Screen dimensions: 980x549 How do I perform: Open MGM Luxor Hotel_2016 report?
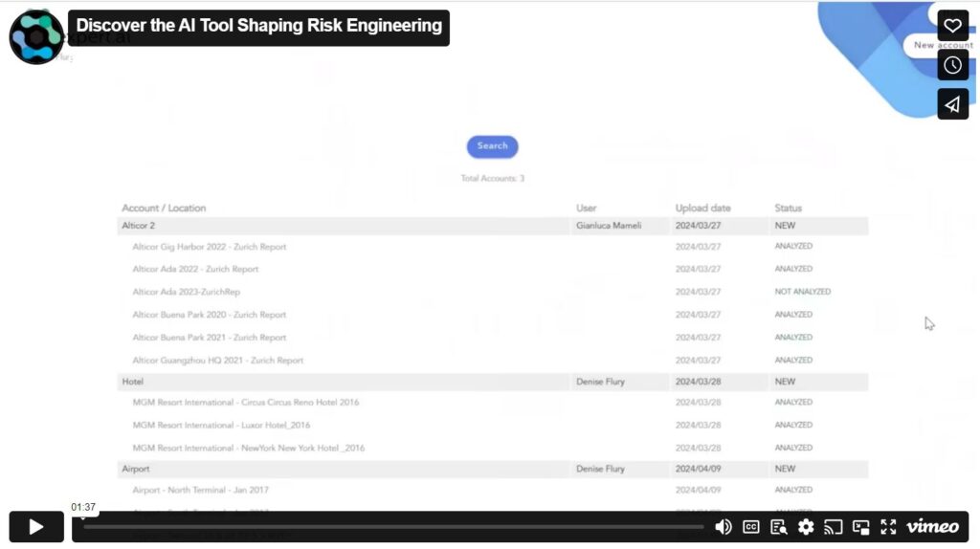tap(221, 426)
